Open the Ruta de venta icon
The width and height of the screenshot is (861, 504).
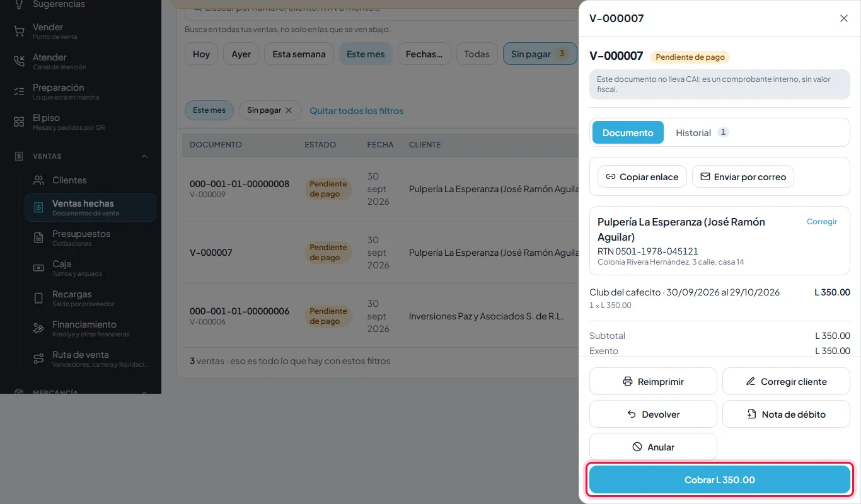[39, 358]
